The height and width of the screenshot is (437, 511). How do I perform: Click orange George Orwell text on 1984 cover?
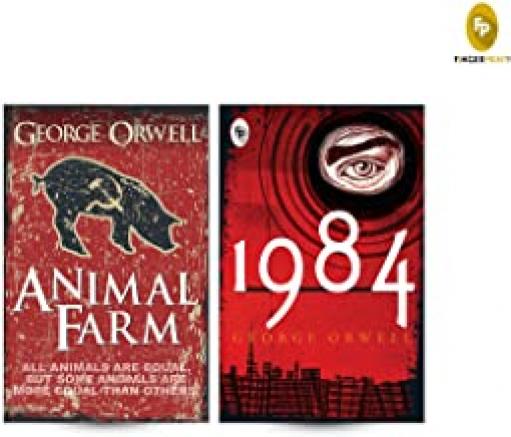[321, 337]
